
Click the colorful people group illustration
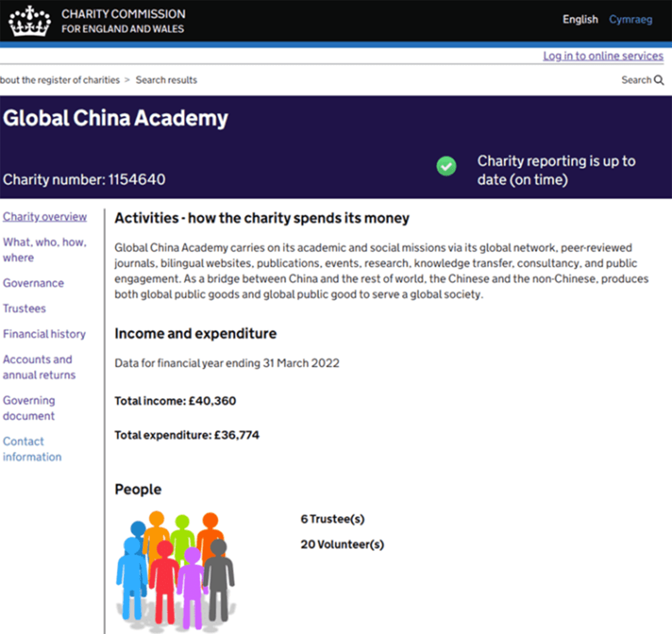click(x=175, y=571)
